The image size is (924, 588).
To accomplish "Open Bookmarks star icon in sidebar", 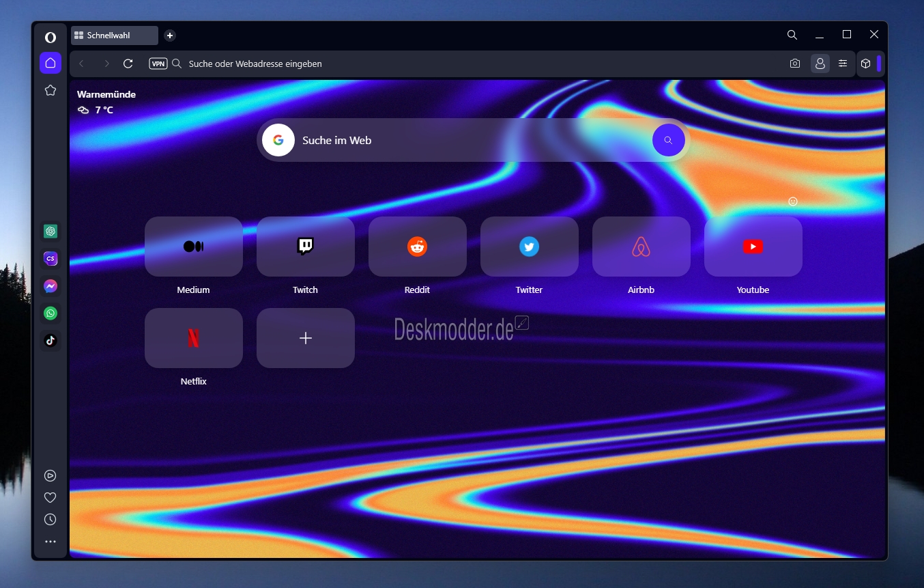I will click(50, 90).
